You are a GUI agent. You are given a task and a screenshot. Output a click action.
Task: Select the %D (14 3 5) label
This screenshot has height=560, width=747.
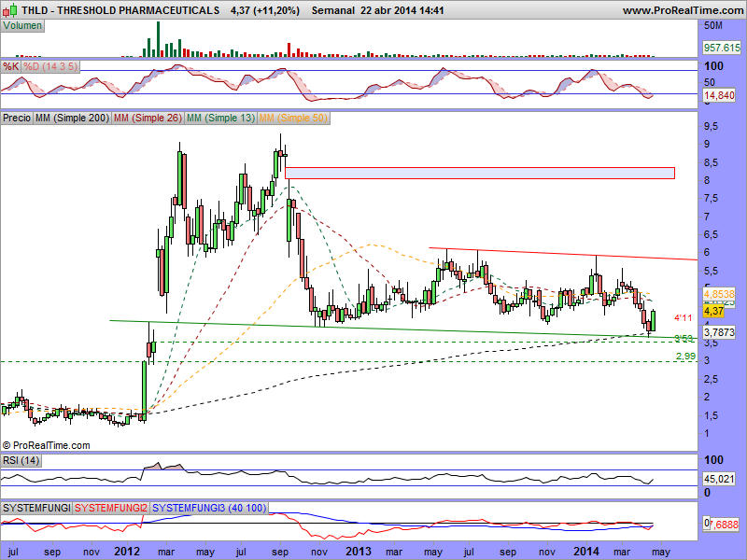50,66
